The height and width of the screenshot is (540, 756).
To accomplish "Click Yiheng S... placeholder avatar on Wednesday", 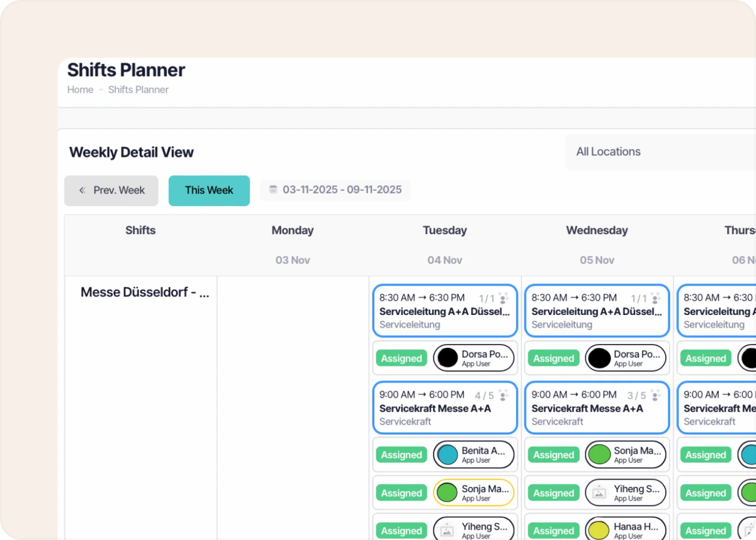I will [599, 493].
